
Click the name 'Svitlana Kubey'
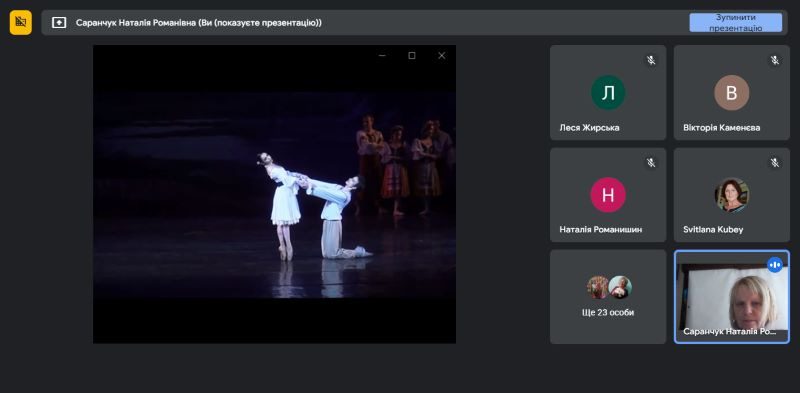point(713,230)
